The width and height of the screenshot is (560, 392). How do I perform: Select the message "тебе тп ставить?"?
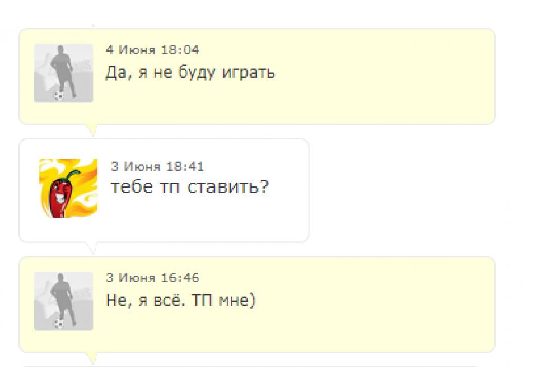pos(190,187)
